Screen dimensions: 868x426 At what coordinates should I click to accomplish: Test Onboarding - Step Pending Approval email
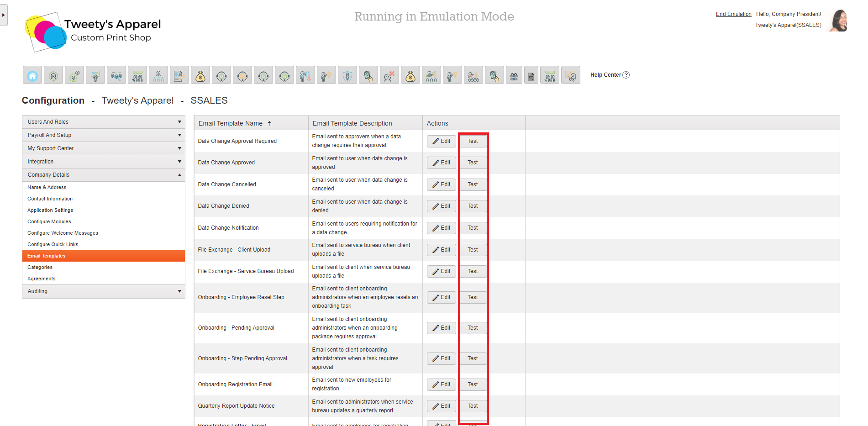pyautogui.click(x=473, y=358)
